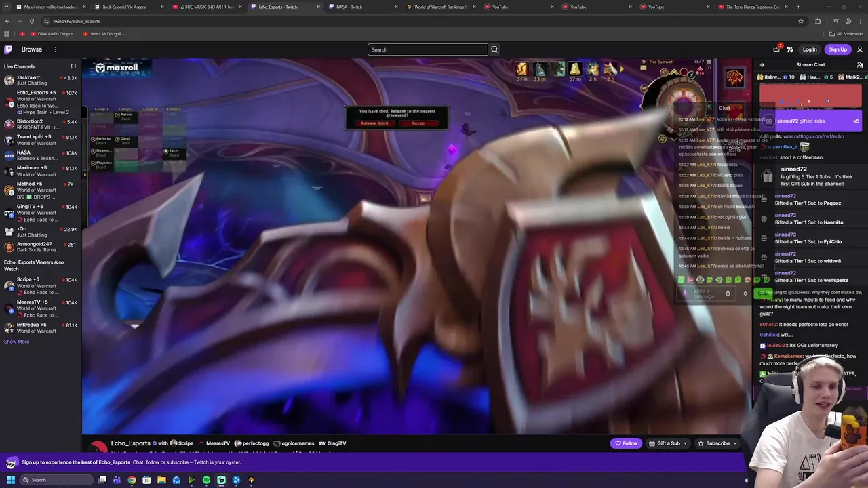Open All Bookmarks folder
868x488 pixels.
click(x=846, y=34)
